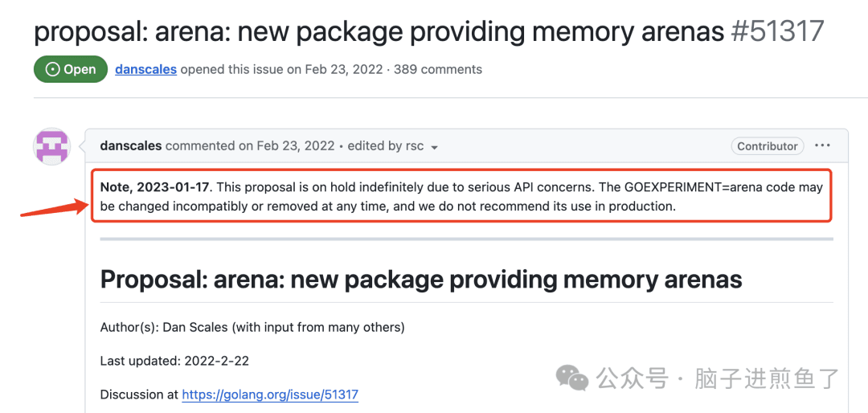868x413 pixels.
Task: Click the Contributor label badge
Action: [x=768, y=146]
